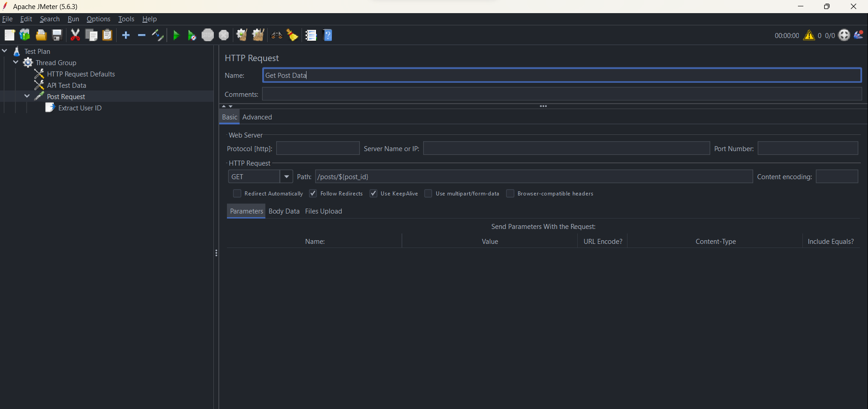Show the error log via warning triangle
The width and height of the screenshot is (868, 409).
pos(809,35)
